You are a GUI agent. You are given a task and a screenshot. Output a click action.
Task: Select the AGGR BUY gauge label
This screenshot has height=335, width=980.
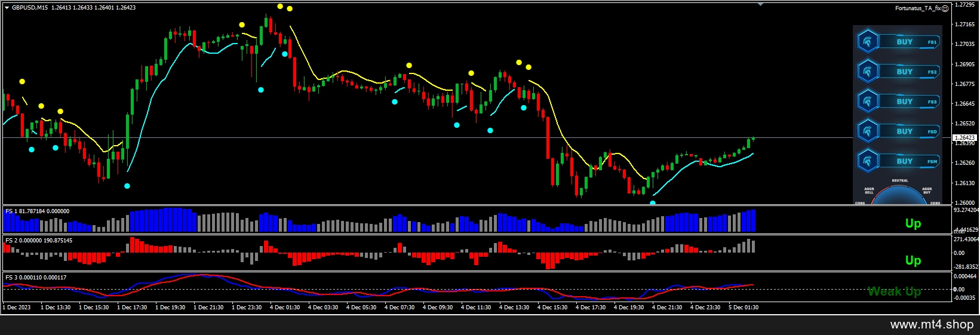click(x=927, y=191)
